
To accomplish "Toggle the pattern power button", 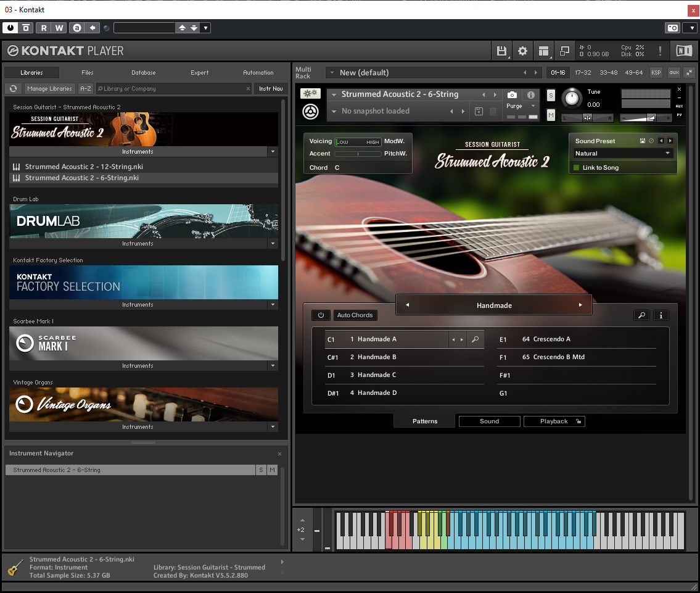I will 321,315.
